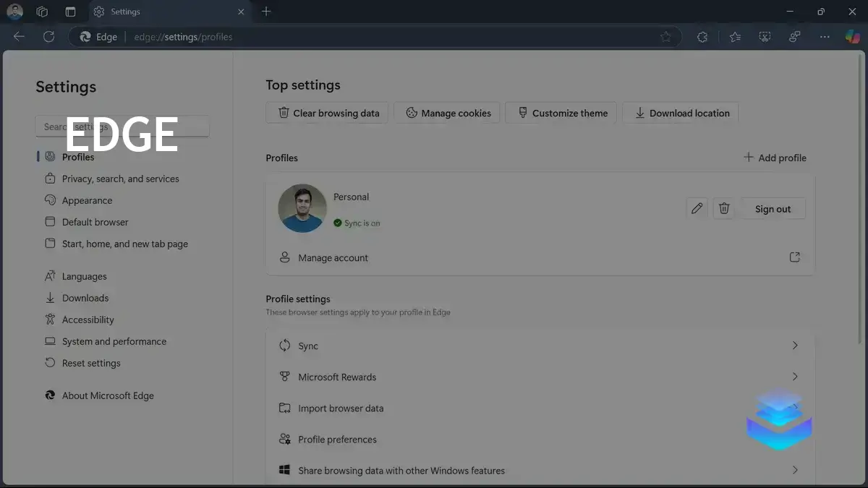Select the Screenshot capture icon

(x=765, y=36)
